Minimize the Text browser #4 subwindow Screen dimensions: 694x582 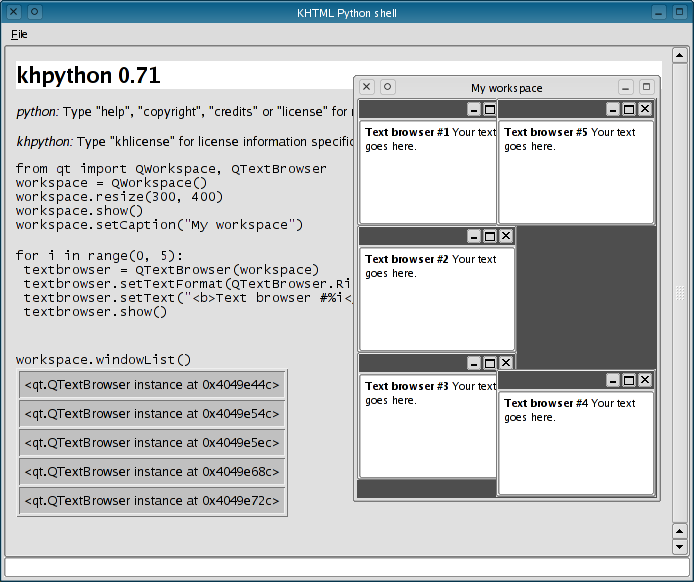point(613,380)
